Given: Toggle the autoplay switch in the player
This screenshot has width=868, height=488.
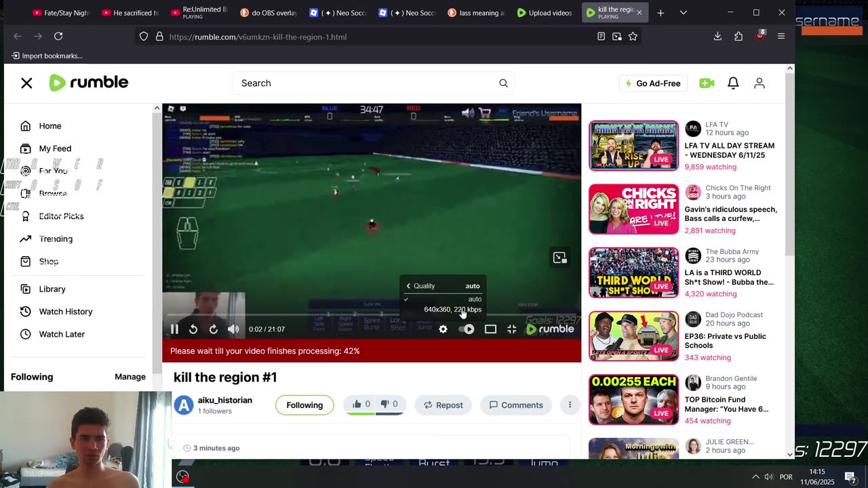Looking at the screenshot, I should pos(467,329).
